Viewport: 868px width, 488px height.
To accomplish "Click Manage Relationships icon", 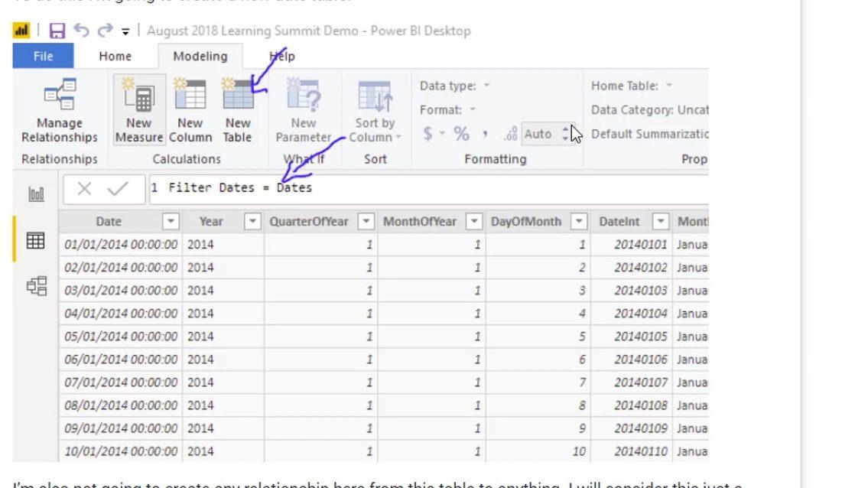I will pos(60,93).
